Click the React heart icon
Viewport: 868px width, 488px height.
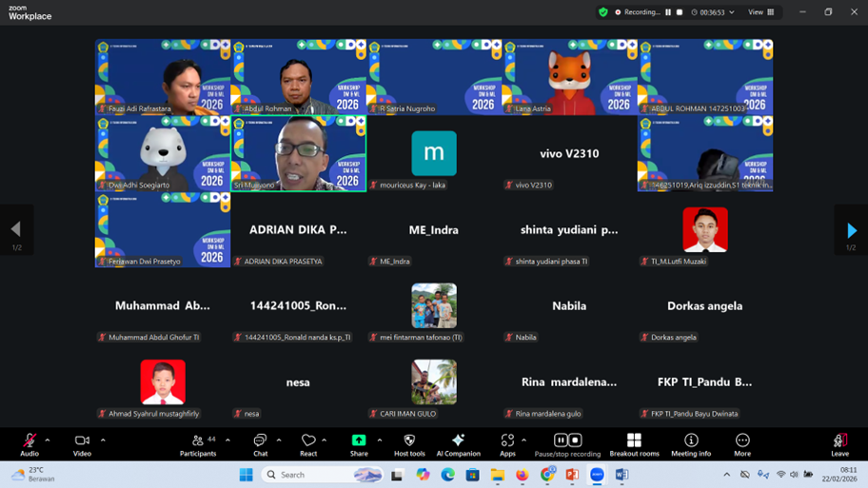[x=308, y=442]
